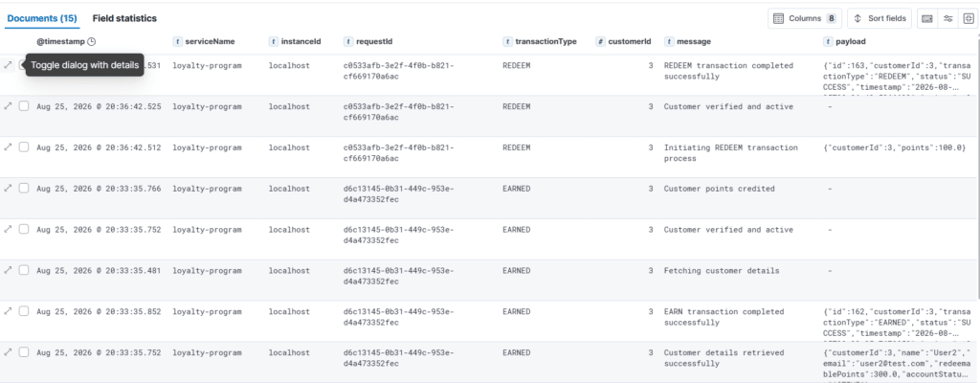Click timestamp 'Aug 25, 2026 @ 20:33:35.852'
Screen dimensions: 980x383
point(99,311)
